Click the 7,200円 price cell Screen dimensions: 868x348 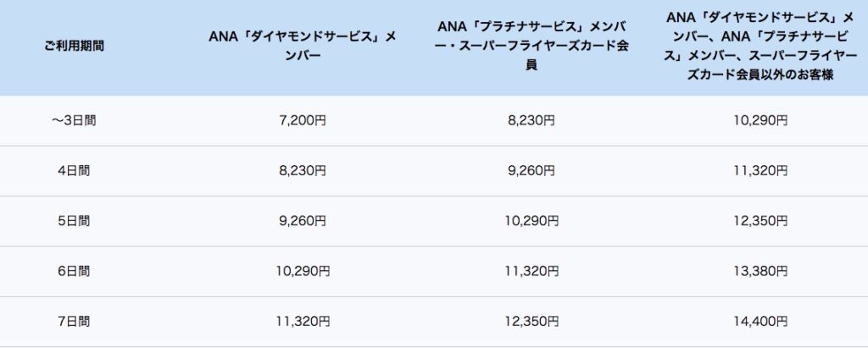click(303, 120)
